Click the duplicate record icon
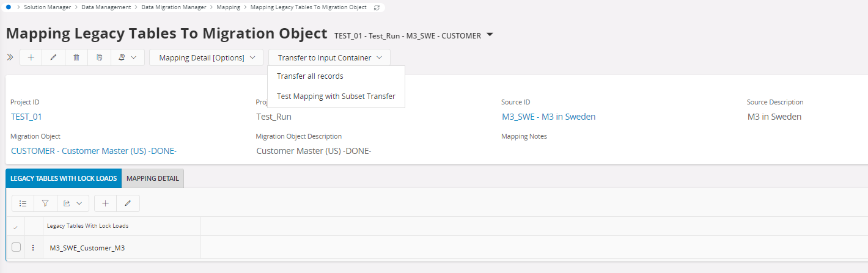Image resolution: width=868 pixels, height=273 pixels. (x=99, y=57)
